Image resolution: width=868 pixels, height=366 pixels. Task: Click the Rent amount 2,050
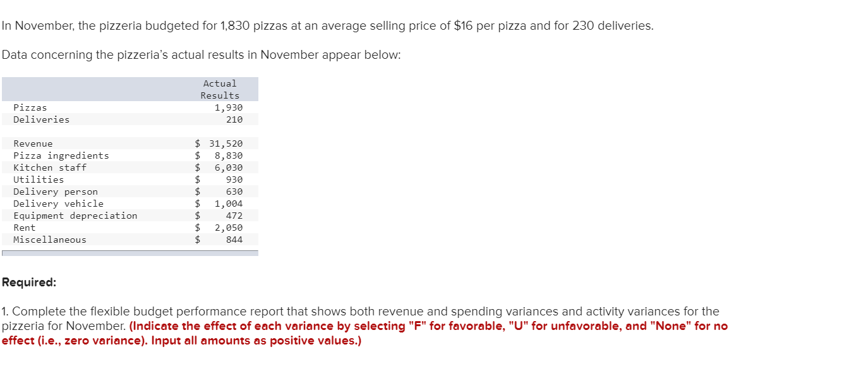click(x=228, y=228)
